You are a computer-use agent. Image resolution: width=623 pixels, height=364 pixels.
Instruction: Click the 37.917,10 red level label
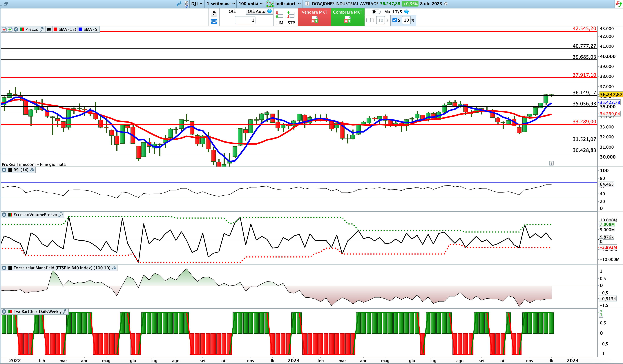point(584,75)
